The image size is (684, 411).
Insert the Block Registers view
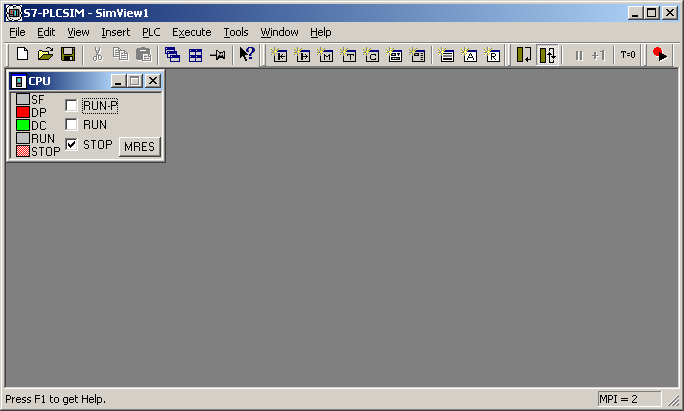tap(493, 55)
